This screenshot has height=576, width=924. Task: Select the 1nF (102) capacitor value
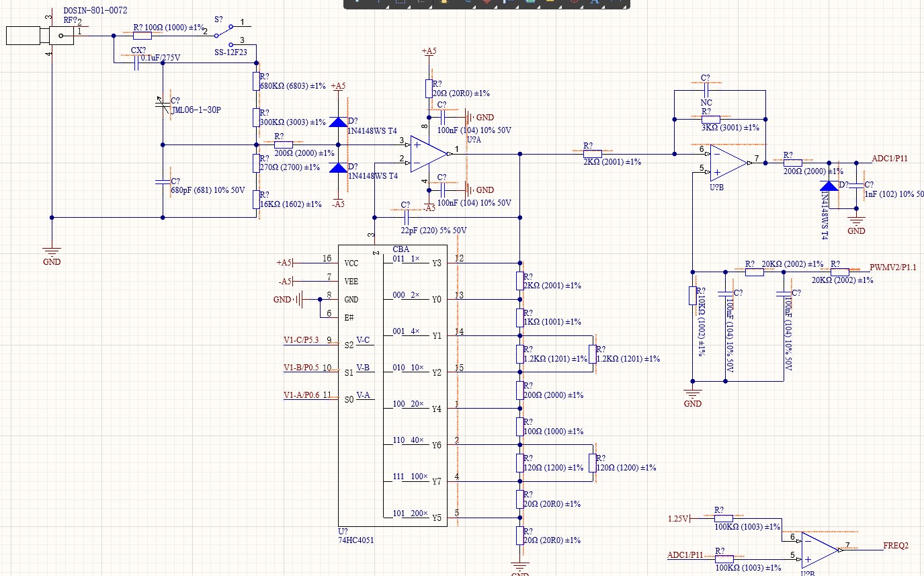[x=894, y=194]
